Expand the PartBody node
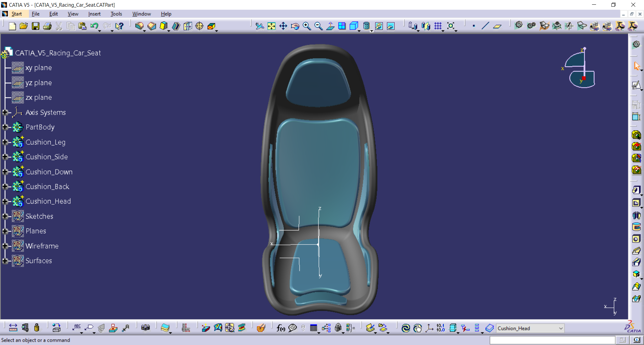The height and width of the screenshot is (345, 644). [x=5, y=127]
